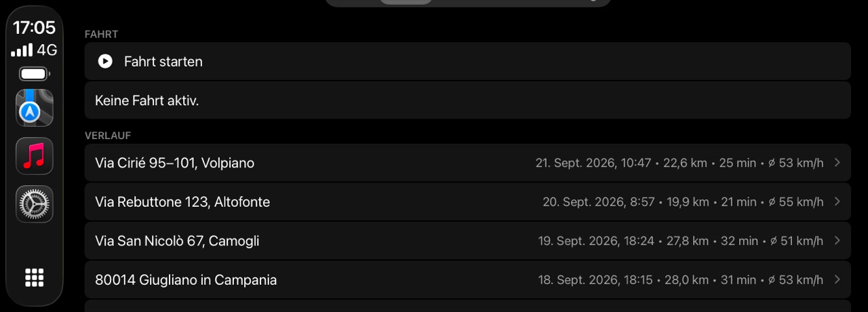Open the Via Rebuttone 123, Altofonte trip
This screenshot has height=312, width=868.
[468, 202]
